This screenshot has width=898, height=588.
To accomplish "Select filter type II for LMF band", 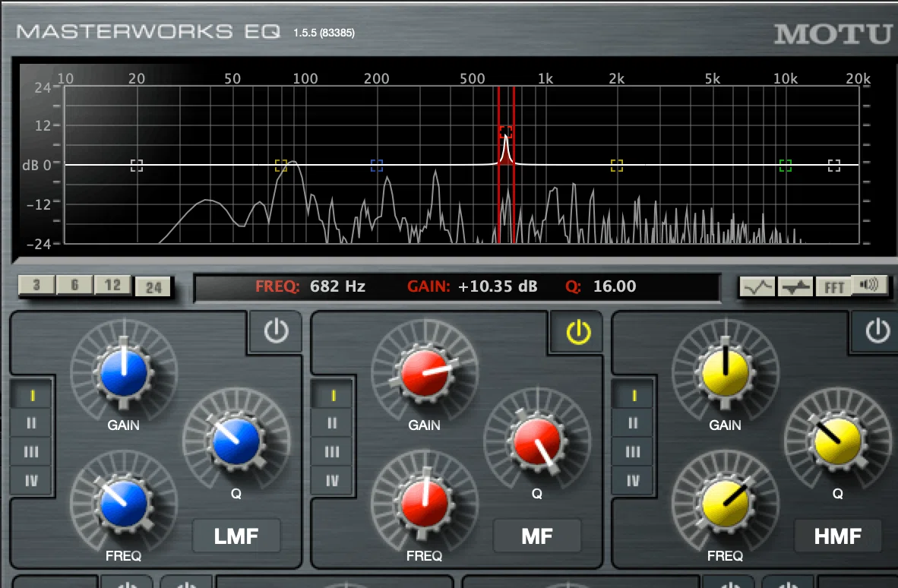I will [x=32, y=423].
